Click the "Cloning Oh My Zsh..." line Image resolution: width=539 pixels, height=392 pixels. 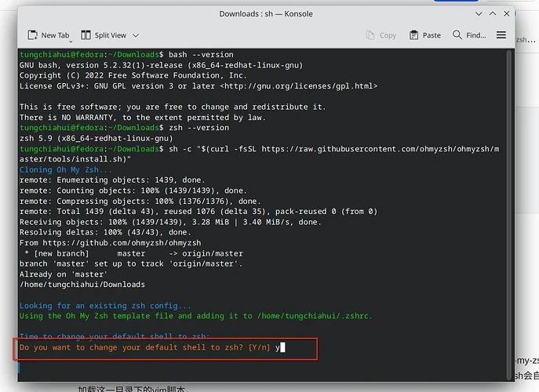point(66,169)
